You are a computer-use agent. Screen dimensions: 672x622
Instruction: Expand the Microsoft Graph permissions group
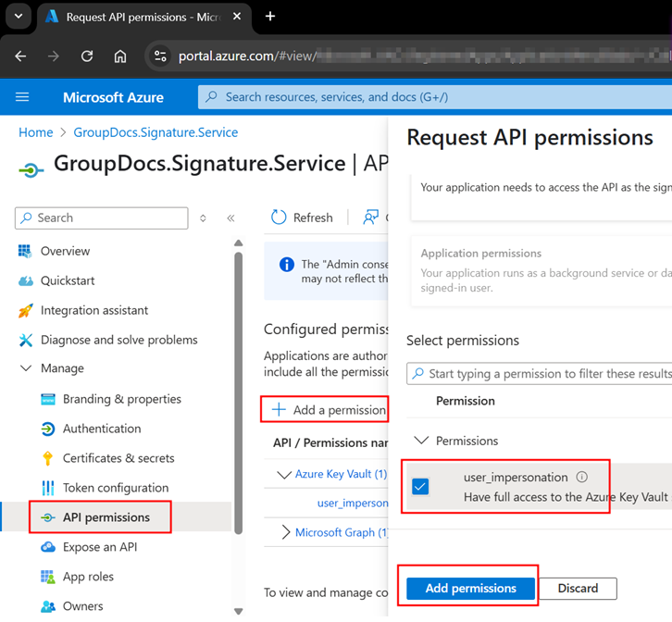point(285,532)
